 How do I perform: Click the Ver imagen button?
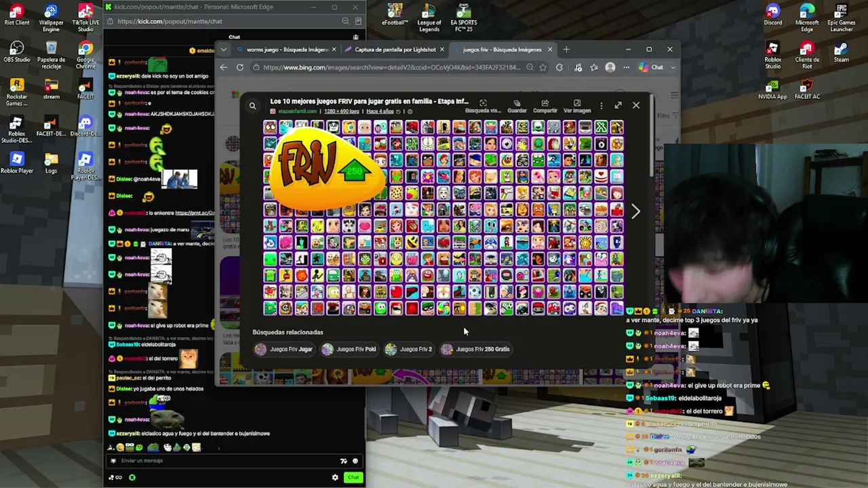point(577,106)
